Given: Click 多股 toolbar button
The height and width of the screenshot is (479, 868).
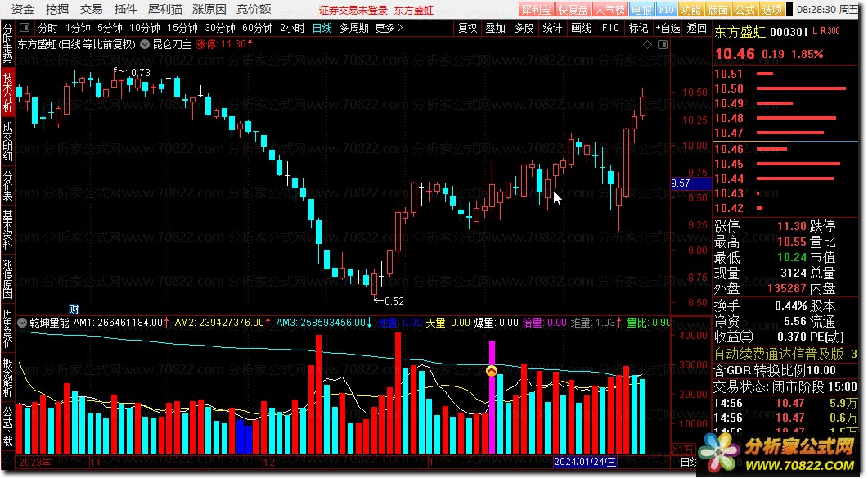Looking at the screenshot, I should pos(524,28).
